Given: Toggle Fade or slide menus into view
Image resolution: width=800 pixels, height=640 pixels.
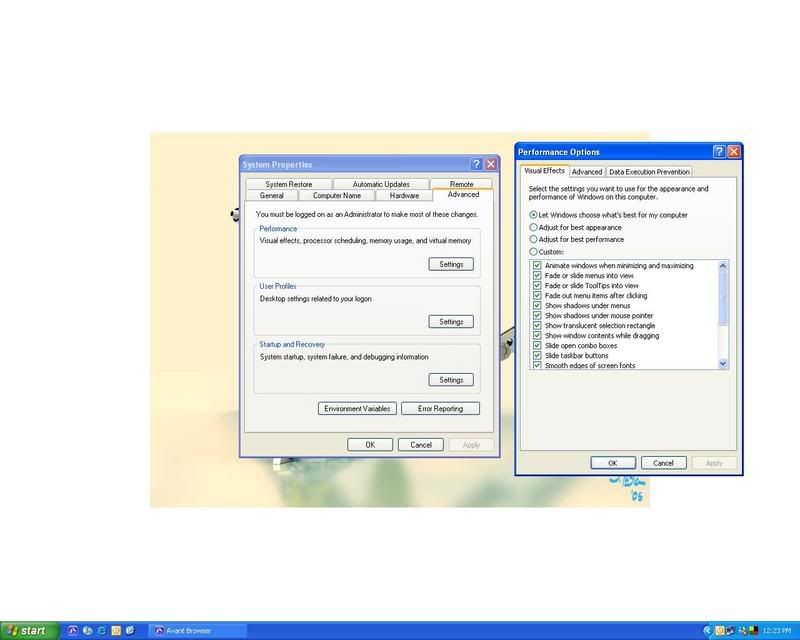Looking at the screenshot, I should (x=537, y=275).
